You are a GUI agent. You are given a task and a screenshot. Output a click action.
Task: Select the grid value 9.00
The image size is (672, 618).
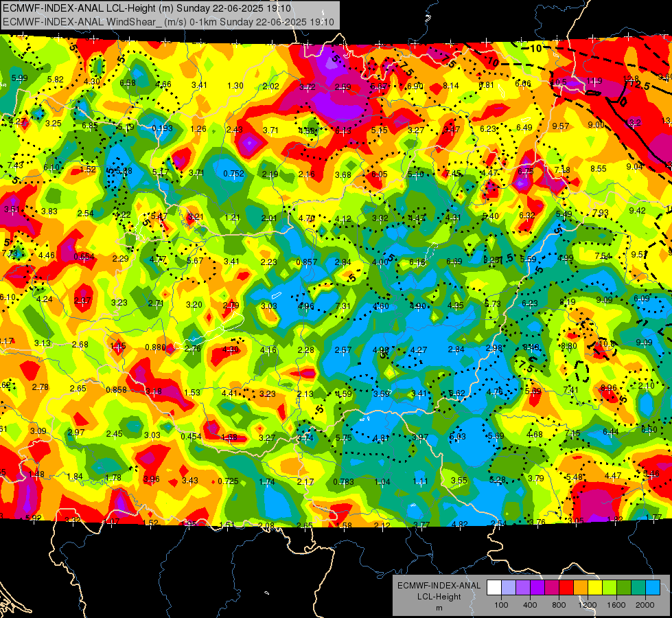pyautogui.click(x=596, y=124)
